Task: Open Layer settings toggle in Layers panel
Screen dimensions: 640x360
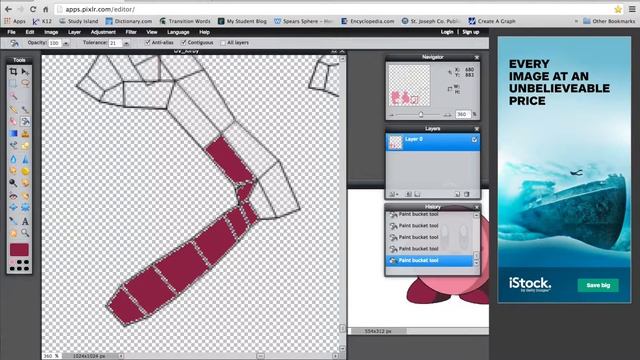Action: [x=393, y=194]
